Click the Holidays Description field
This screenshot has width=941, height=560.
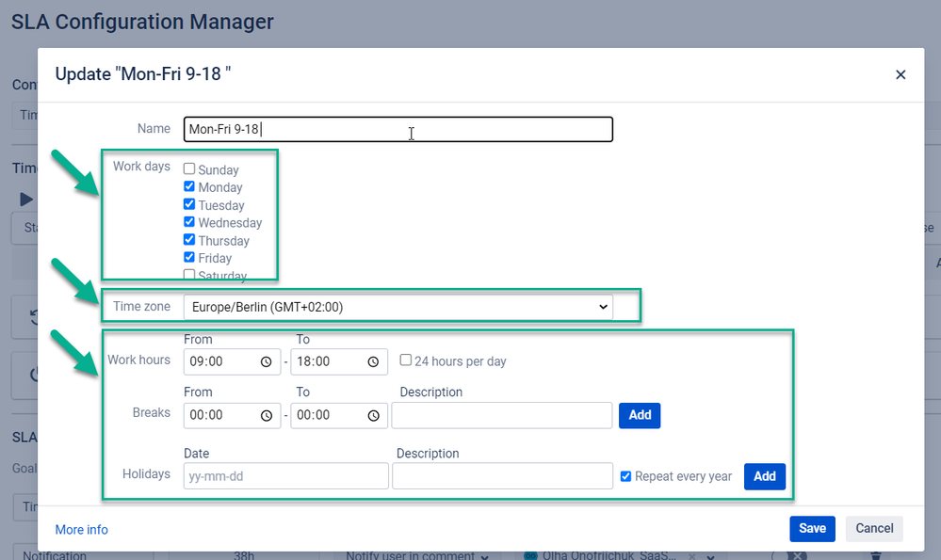[502, 476]
